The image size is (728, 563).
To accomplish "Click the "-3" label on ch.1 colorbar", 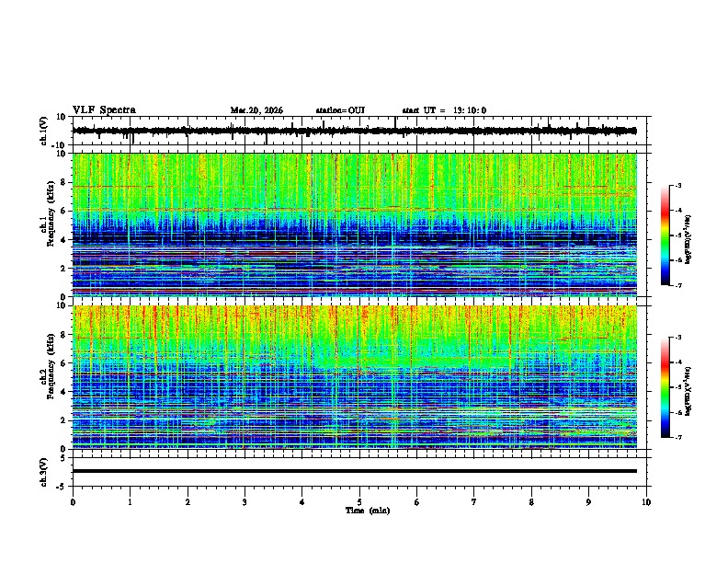I will tap(677, 185).
